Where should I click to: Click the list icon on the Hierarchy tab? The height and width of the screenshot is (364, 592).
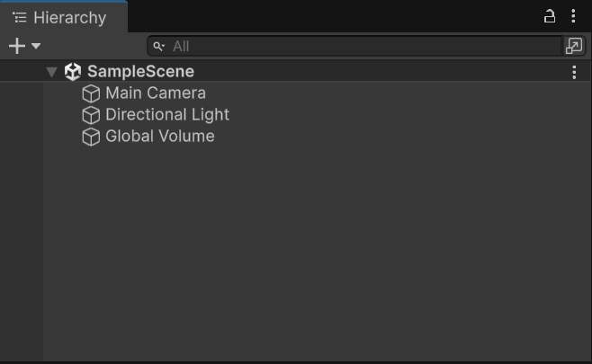(20, 17)
